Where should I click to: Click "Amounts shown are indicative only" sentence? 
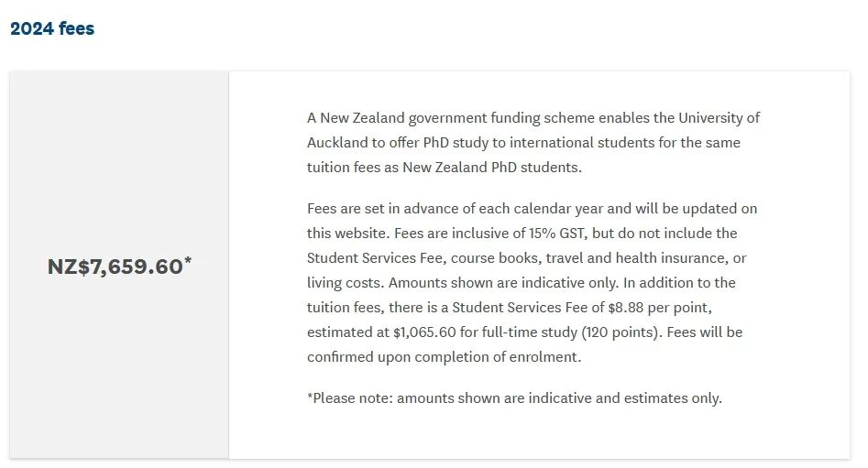tap(503, 283)
